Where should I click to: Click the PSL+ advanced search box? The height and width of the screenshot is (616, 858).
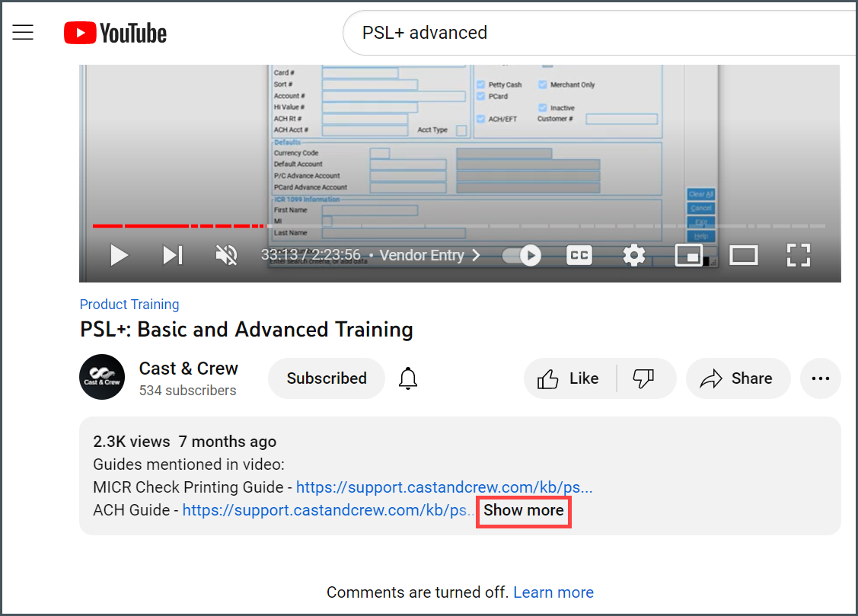click(600, 33)
